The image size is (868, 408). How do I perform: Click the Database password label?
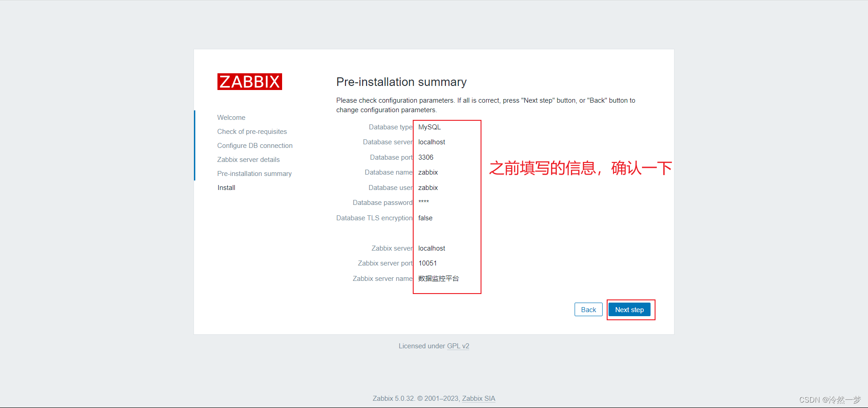click(x=382, y=203)
